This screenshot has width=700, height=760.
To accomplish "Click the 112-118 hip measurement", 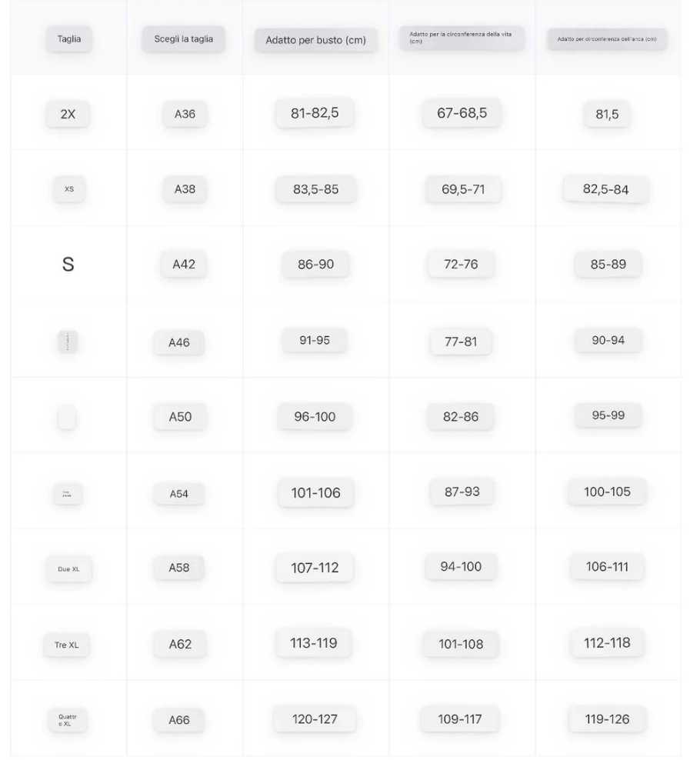I will click(x=607, y=643).
